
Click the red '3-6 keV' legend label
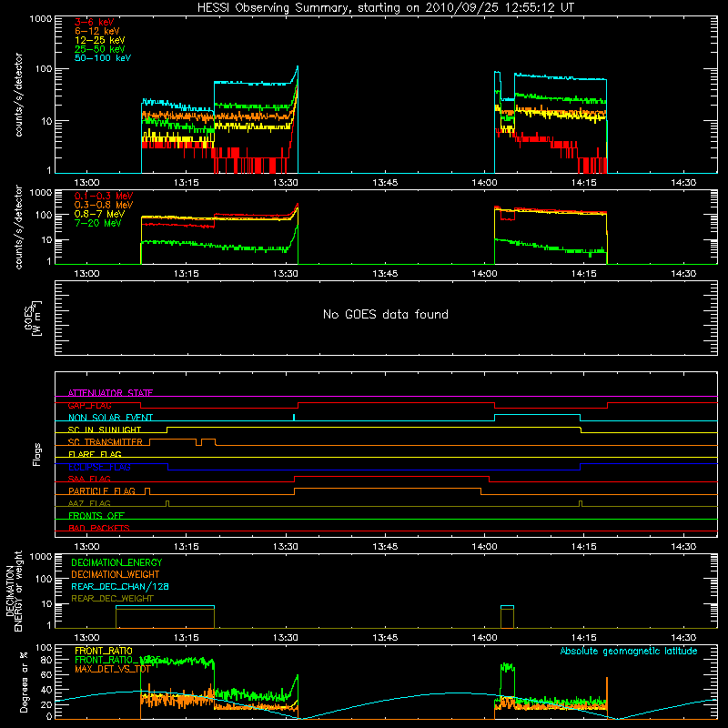pyautogui.click(x=95, y=22)
